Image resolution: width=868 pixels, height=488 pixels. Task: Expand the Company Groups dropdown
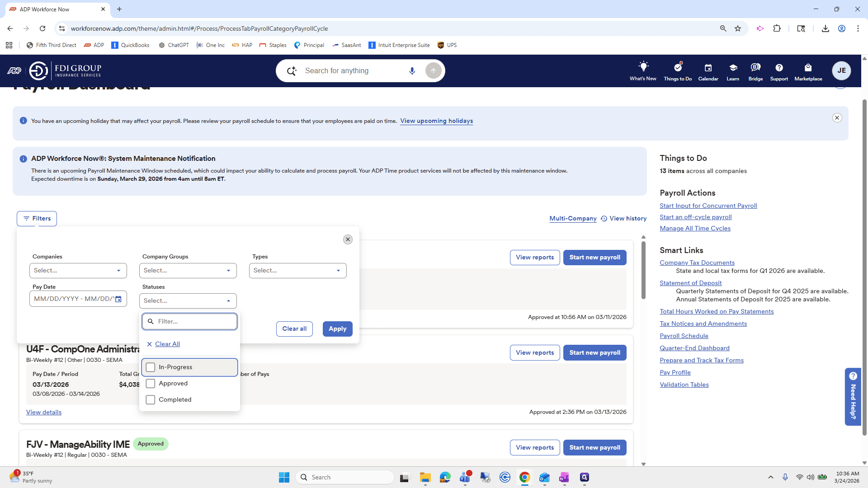[x=188, y=271]
